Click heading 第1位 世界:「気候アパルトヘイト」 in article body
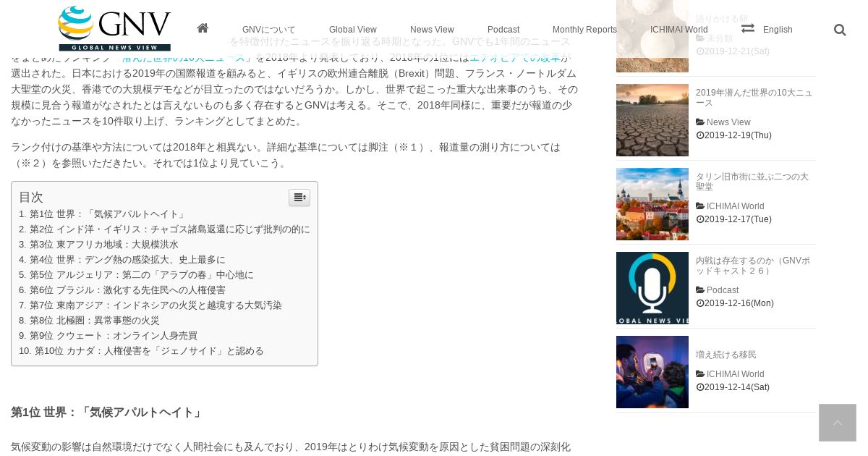Screen dimensions: 868x456 [x=108, y=412]
